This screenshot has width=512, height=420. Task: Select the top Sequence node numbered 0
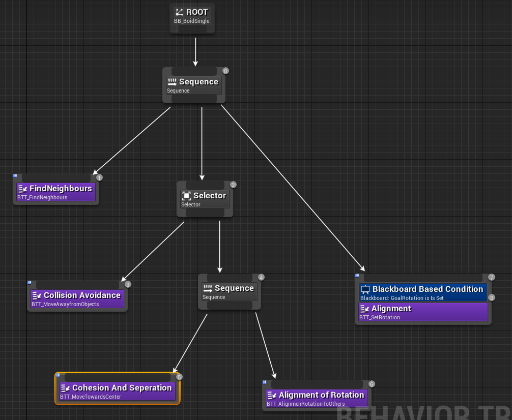click(194, 85)
